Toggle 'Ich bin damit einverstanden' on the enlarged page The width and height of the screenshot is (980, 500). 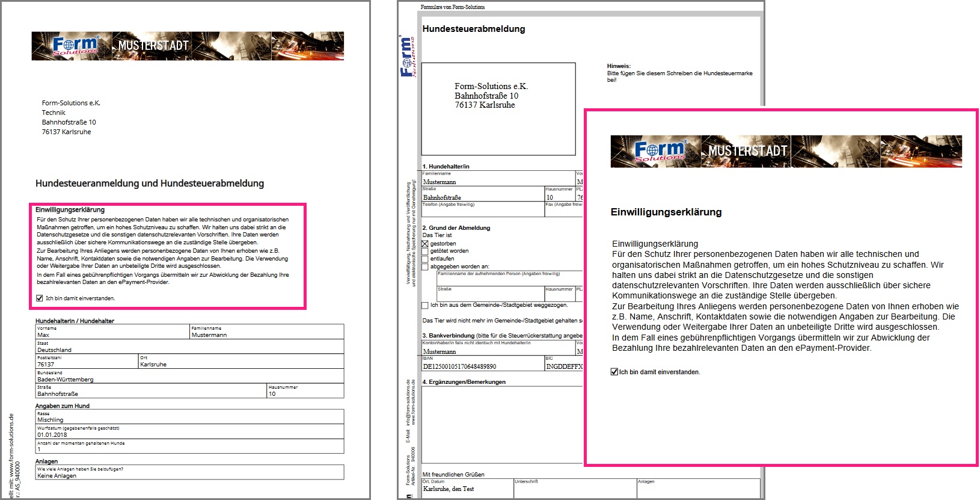614,372
